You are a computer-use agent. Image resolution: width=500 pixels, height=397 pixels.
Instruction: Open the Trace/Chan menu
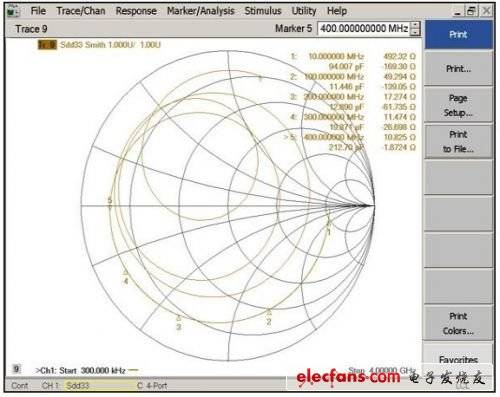pos(81,11)
